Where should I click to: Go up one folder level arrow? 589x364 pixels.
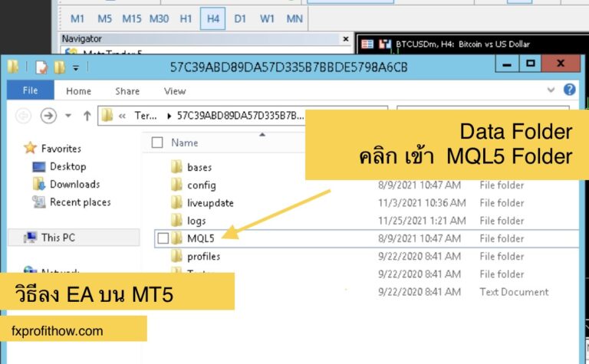pyautogui.click(x=87, y=116)
